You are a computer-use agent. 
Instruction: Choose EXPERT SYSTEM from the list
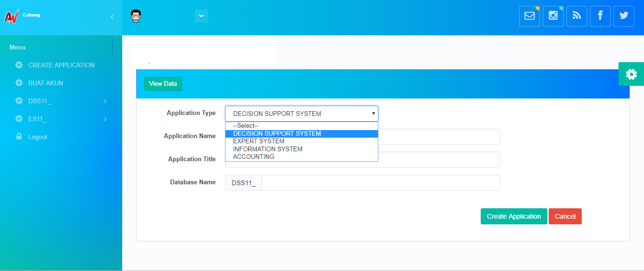[301, 141]
